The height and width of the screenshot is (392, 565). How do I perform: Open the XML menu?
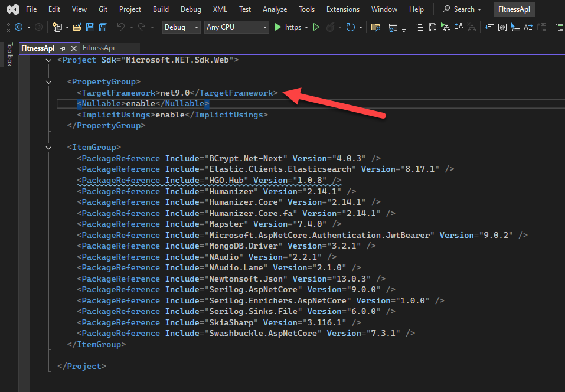pos(220,9)
